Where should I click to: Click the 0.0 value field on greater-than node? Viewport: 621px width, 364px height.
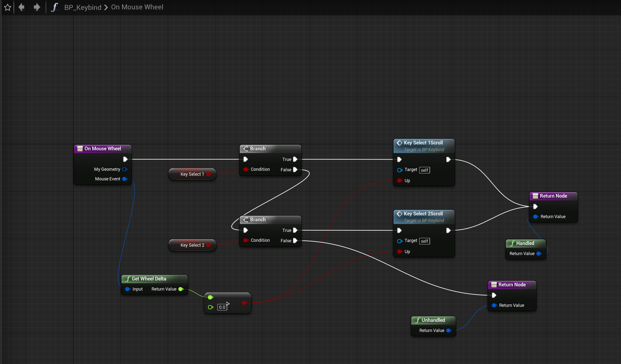(222, 307)
